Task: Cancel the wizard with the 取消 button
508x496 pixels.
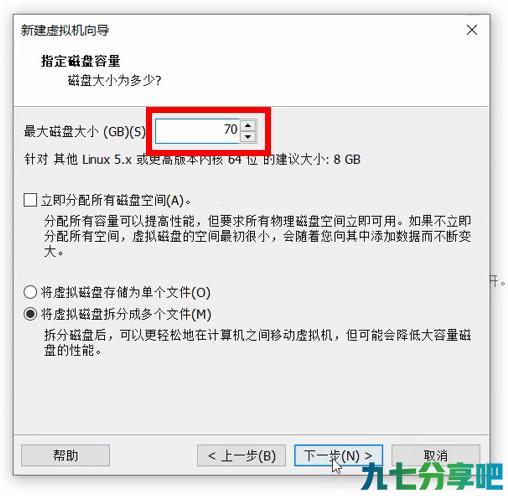Action: pyautogui.click(x=435, y=455)
